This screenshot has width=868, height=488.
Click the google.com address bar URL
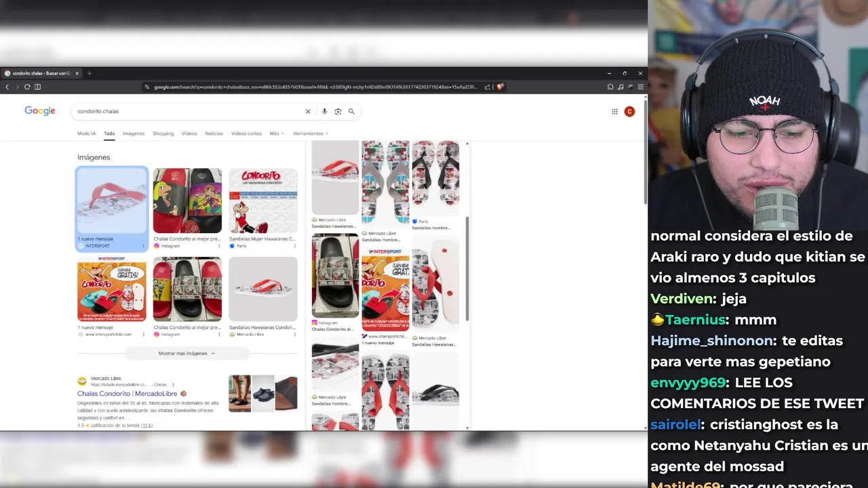pos(315,87)
